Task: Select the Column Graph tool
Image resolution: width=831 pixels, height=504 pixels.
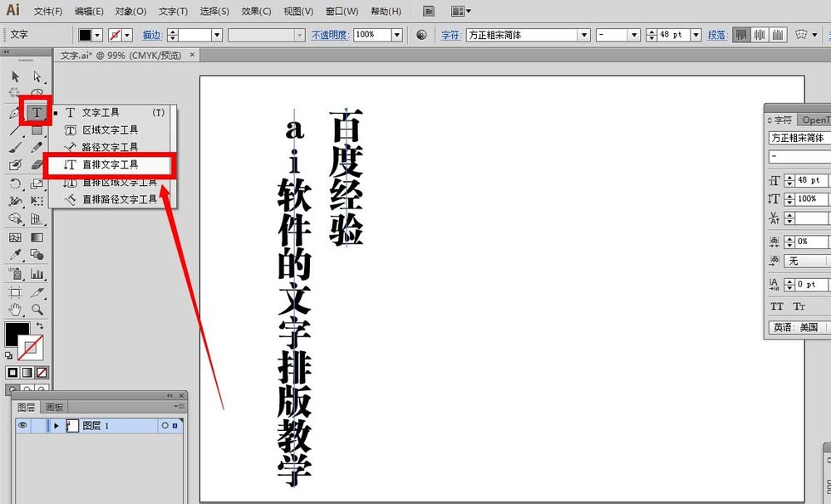Action: pos(37,274)
